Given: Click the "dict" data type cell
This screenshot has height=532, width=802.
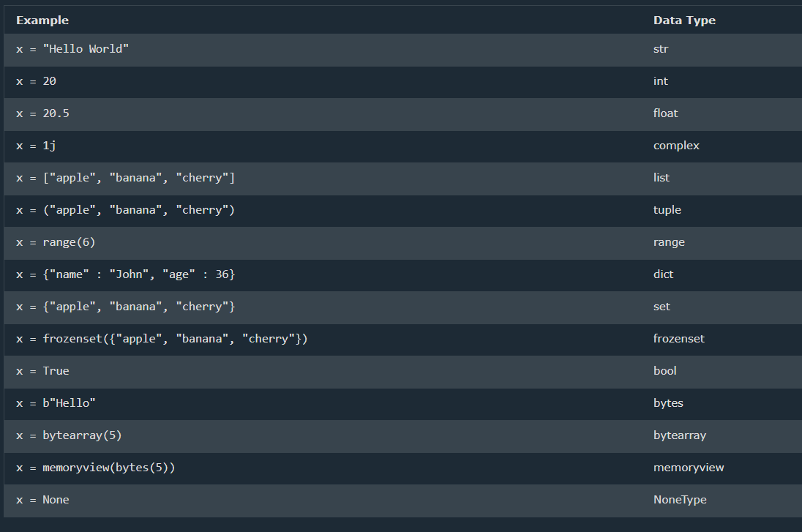Looking at the screenshot, I should point(663,274).
